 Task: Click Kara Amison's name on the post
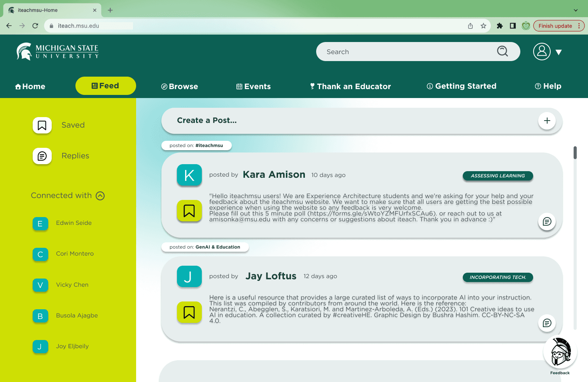(274, 175)
